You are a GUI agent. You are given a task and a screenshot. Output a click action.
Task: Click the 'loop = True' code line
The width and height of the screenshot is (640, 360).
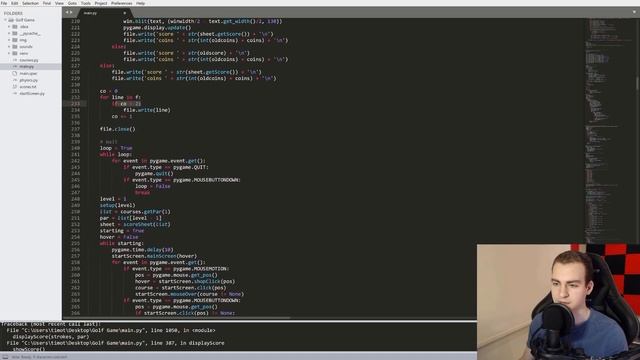point(116,148)
